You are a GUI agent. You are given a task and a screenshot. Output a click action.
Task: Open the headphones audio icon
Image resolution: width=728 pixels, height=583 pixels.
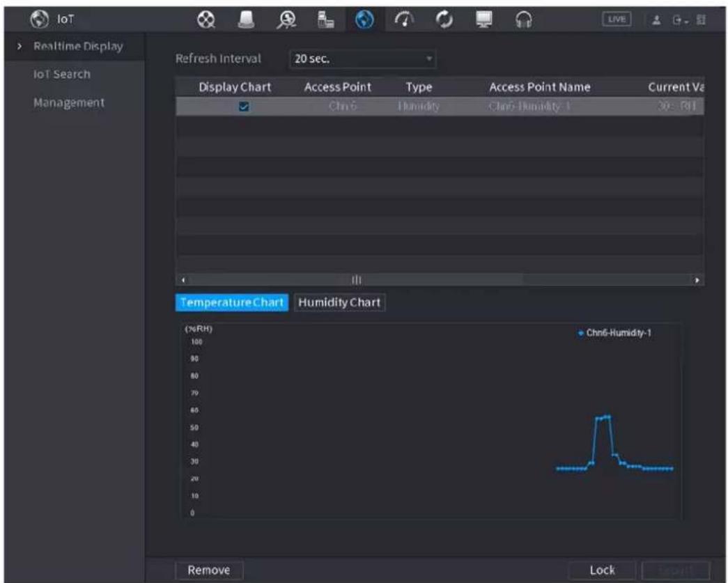pos(524,20)
